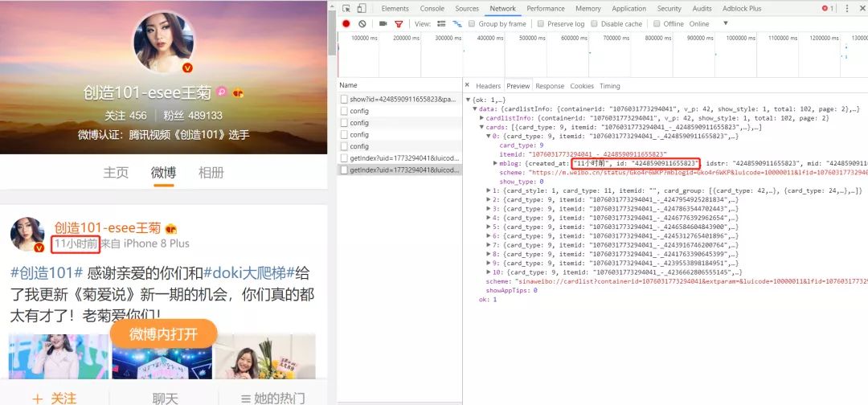Click the verified badge on the large avatar
Viewport: 868px width, 405px height.
tap(187, 67)
